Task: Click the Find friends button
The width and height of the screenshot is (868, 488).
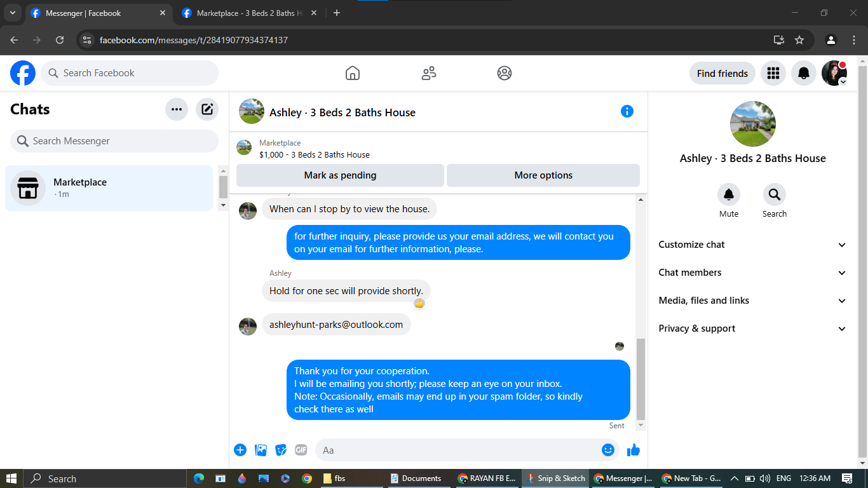Action: click(x=722, y=73)
